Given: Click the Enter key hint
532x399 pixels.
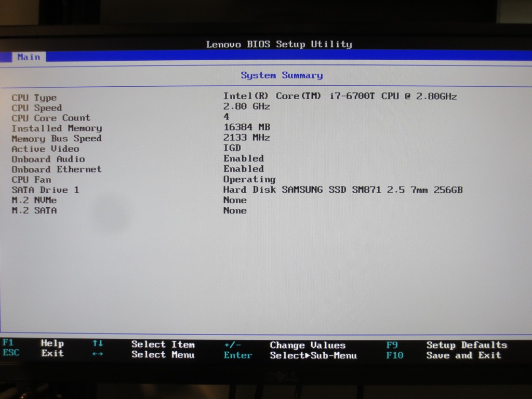Looking at the screenshot, I should coord(238,355).
